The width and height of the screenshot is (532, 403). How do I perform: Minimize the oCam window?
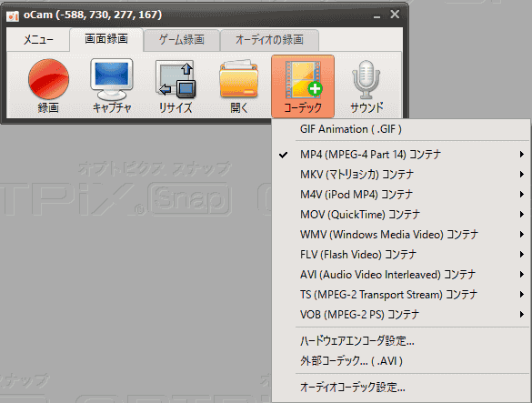tap(376, 16)
